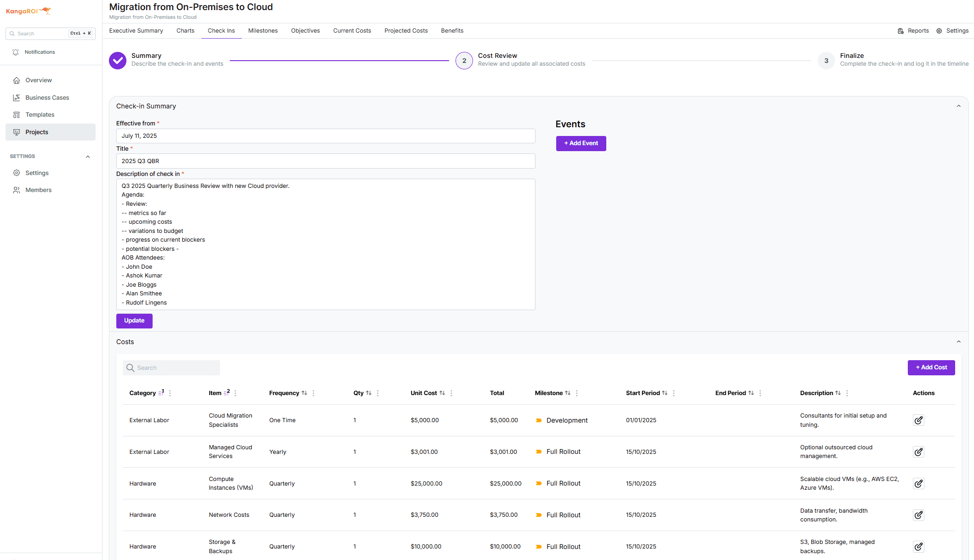This screenshot has height=560, width=974.
Task: Open Item column options menu
Action: point(235,393)
